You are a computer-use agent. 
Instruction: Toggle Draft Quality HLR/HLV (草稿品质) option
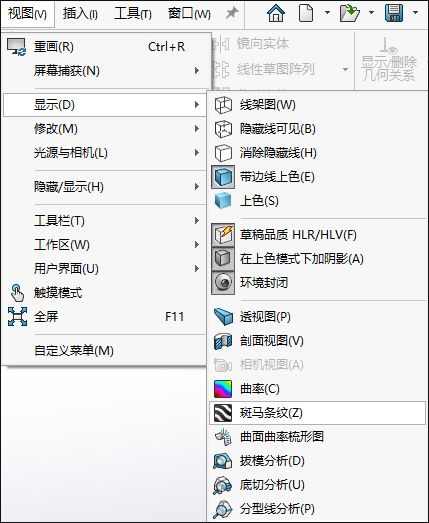pyautogui.click(x=223, y=235)
